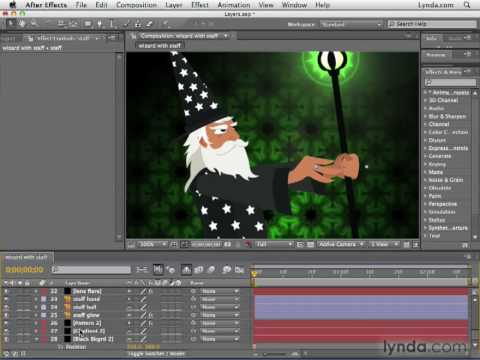Select the Pan Behind tool
Image resolution: width=480 pixels, height=360 pixels.
[74, 24]
